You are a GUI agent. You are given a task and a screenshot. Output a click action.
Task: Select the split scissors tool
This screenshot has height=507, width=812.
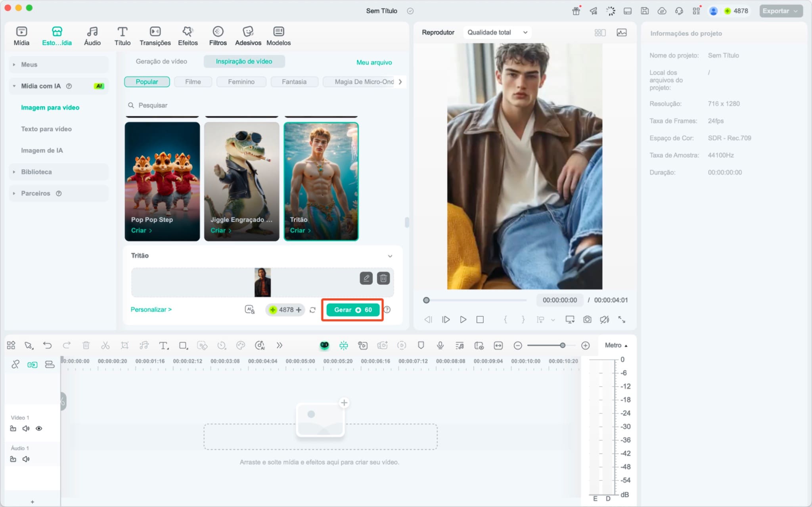coord(105,345)
